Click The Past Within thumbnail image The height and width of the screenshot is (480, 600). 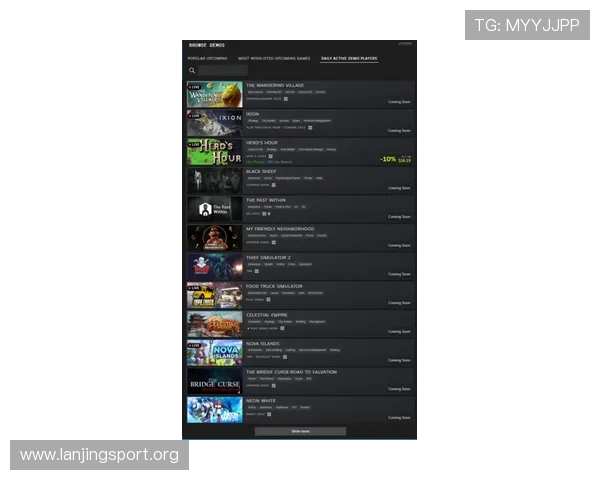(215, 209)
